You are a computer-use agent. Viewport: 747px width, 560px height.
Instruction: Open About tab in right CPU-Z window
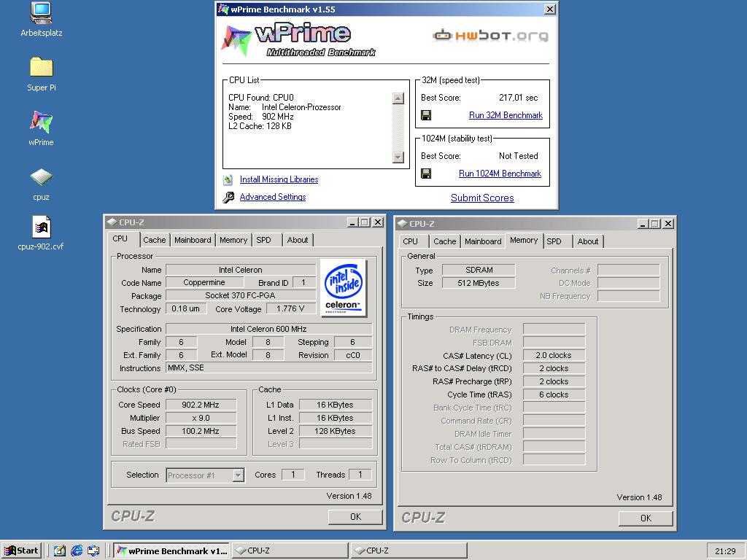pos(587,241)
